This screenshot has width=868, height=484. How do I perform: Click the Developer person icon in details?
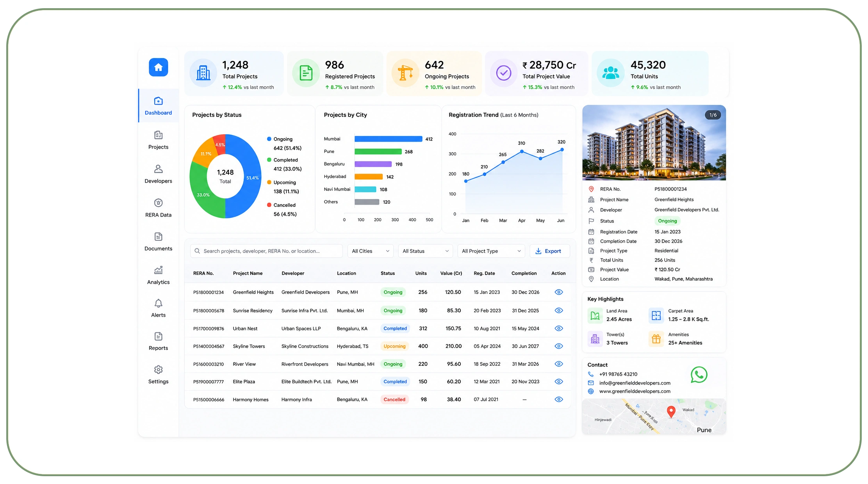pos(591,210)
